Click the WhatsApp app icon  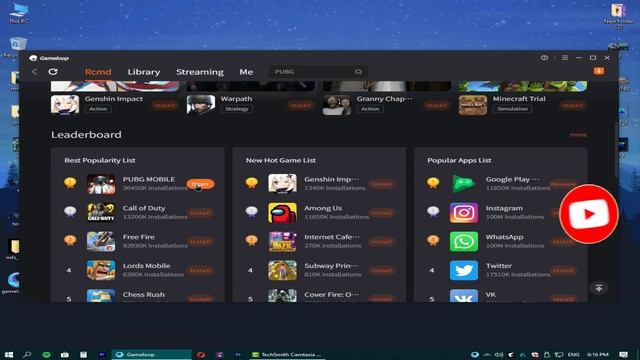[x=464, y=241]
